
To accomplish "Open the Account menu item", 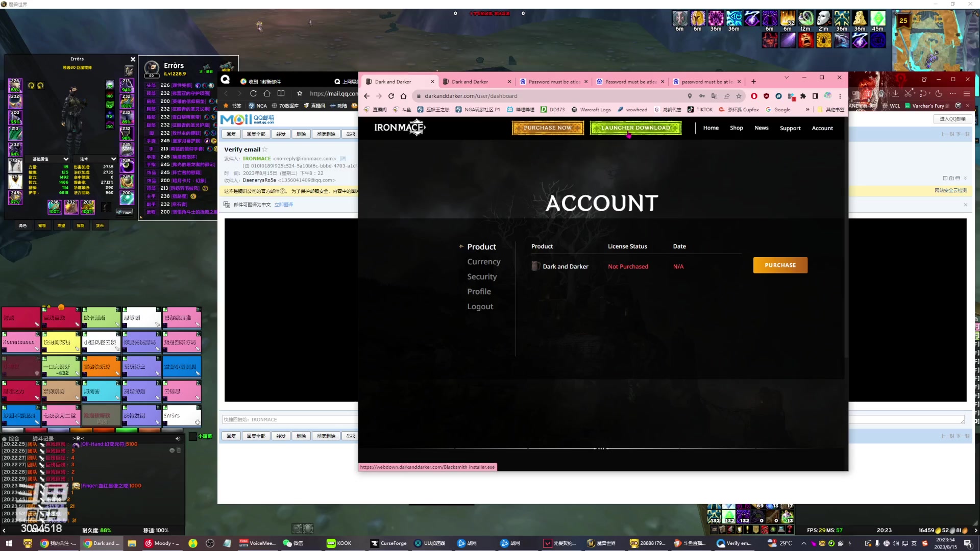I will pyautogui.click(x=822, y=129).
